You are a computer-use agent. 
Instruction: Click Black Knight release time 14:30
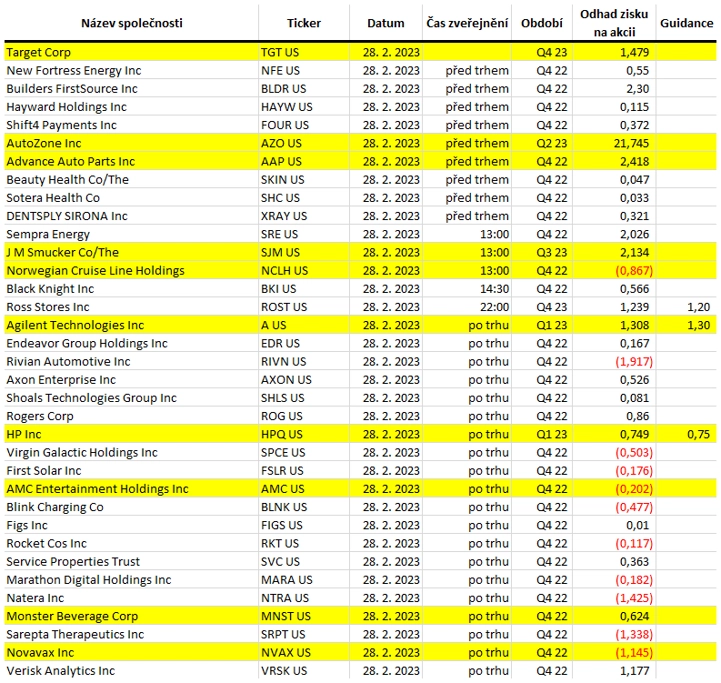pos(494,289)
